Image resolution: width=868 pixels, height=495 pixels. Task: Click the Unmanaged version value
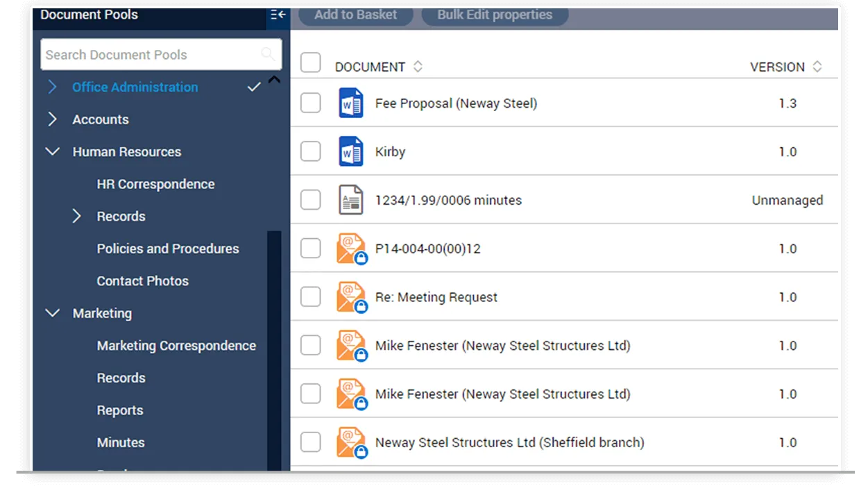coord(788,200)
